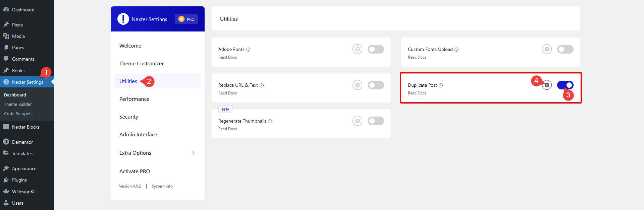Click the BETA badge on Regenerate Thumbnails
644x210 pixels.
(x=225, y=109)
